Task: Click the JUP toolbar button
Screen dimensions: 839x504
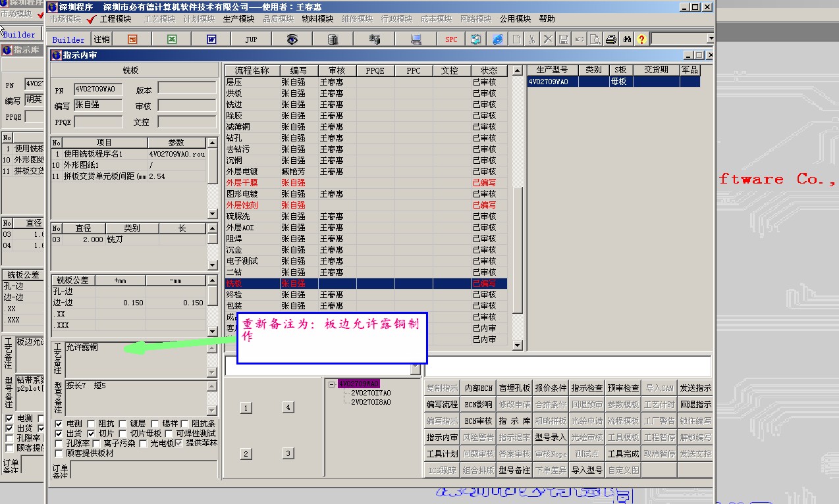Action: (x=251, y=39)
